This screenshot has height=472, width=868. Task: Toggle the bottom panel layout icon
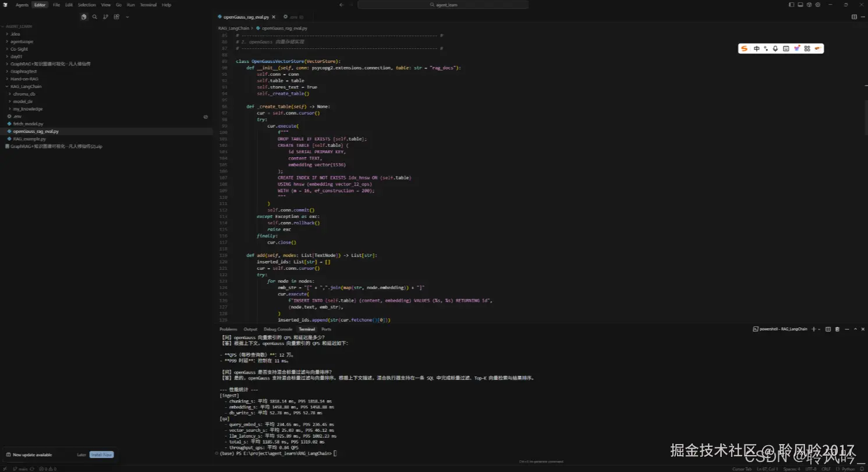pyautogui.click(x=800, y=5)
